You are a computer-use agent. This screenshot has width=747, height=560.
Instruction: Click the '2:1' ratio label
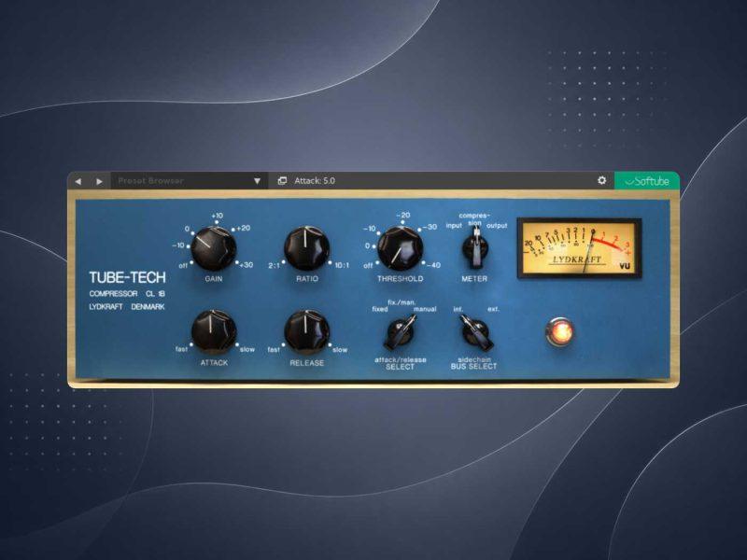pos(274,266)
